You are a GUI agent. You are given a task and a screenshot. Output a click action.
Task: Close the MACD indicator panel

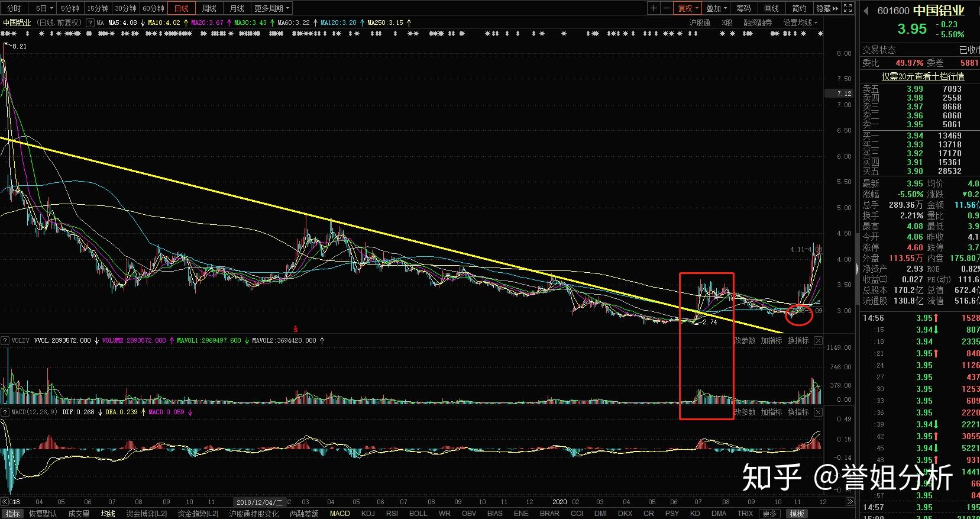coord(818,412)
